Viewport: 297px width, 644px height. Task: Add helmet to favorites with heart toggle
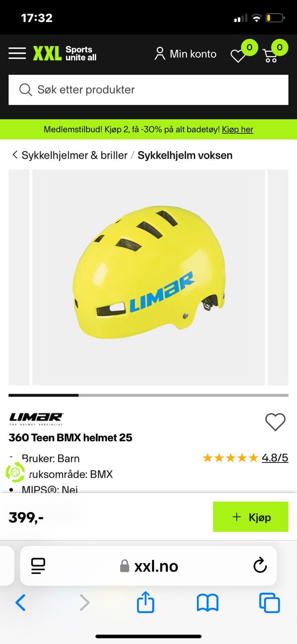(x=275, y=422)
